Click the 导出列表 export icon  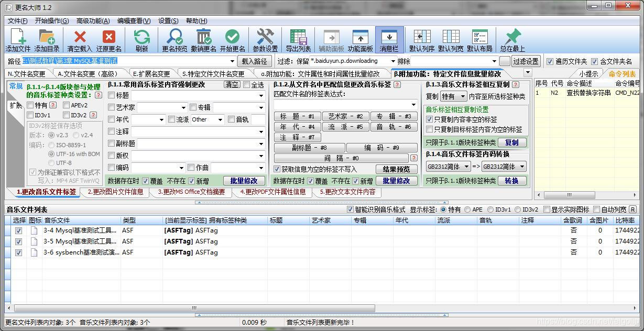(x=298, y=40)
